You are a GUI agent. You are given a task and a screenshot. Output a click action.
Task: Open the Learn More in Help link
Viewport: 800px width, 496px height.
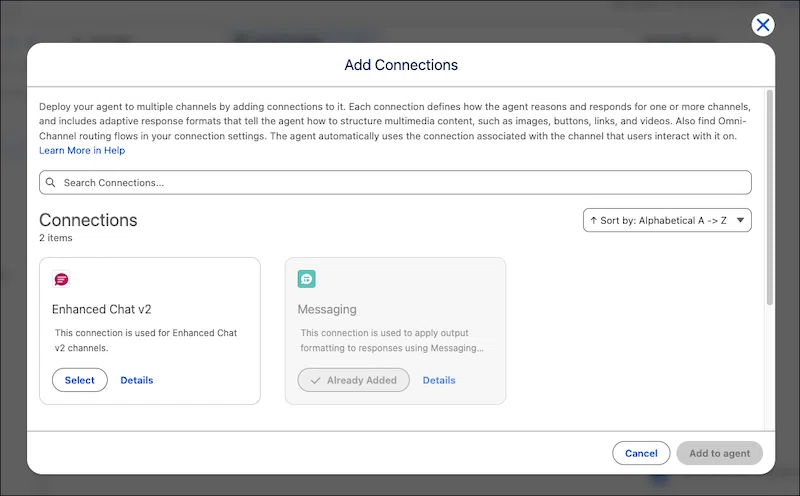coord(82,151)
